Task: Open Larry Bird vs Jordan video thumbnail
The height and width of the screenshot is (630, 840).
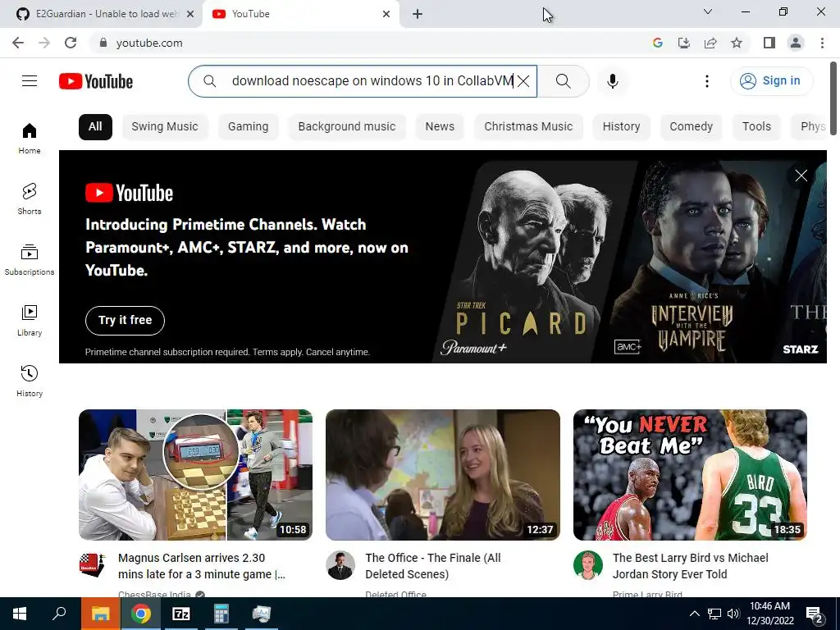Action: tap(690, 475)
